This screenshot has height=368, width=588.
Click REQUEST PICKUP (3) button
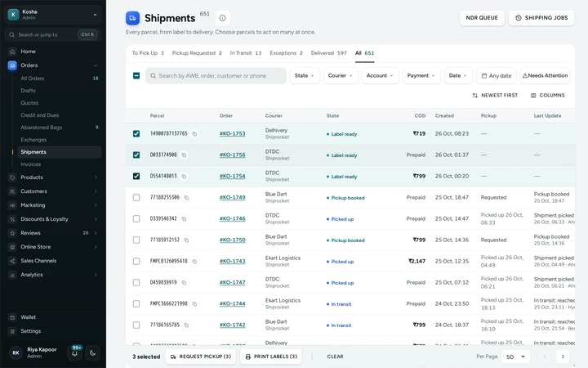pos(201,357)
